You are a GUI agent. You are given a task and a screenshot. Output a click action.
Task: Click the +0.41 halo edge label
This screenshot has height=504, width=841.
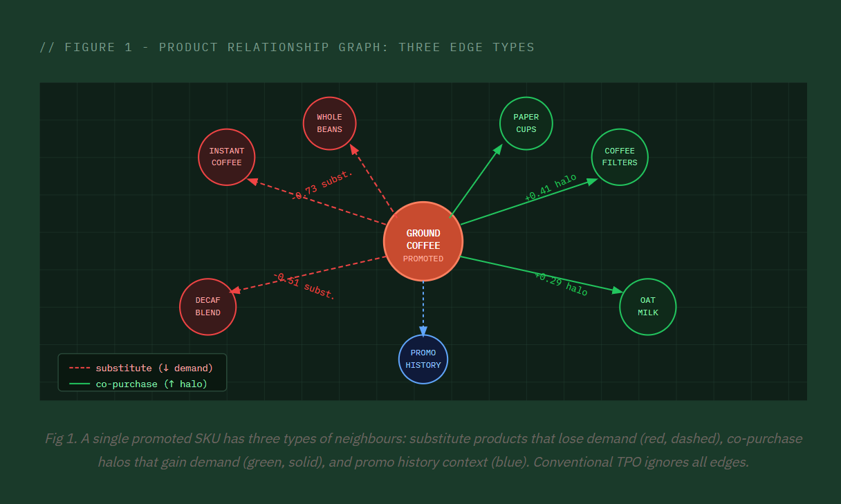tap(551, 187)
